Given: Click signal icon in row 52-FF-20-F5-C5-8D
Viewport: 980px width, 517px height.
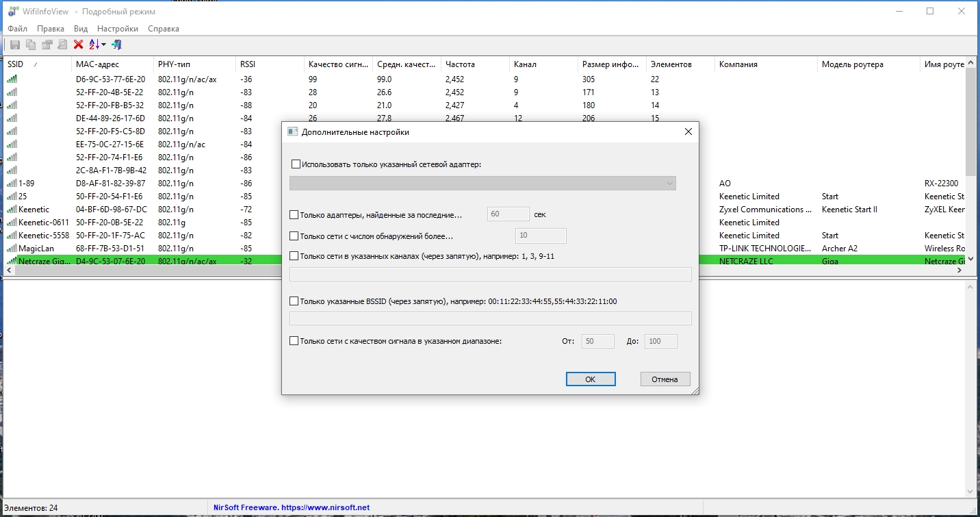Looking at the screenshot, I should (x=12, y=131).
